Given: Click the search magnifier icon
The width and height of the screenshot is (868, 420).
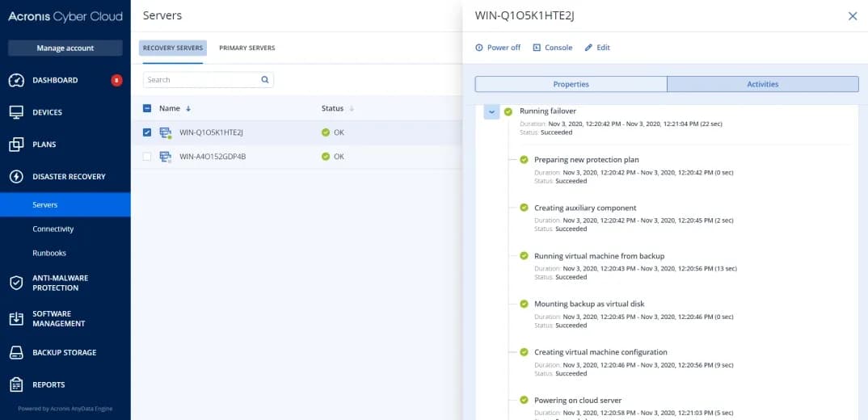Looking at the screenshot, I should 264,80.
